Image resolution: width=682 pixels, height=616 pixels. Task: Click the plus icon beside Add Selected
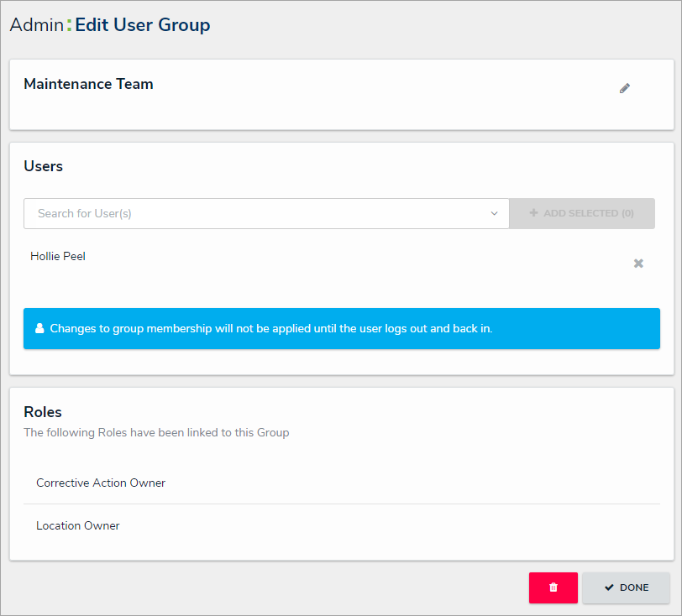533,213
